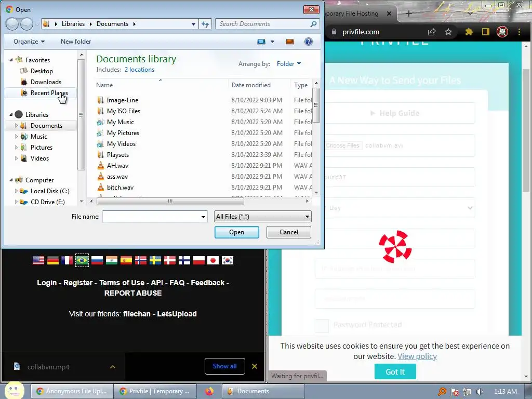This screenshot has width=532, height=399.
Task: Click the Got It cookie button
Action: coord(395,372)
